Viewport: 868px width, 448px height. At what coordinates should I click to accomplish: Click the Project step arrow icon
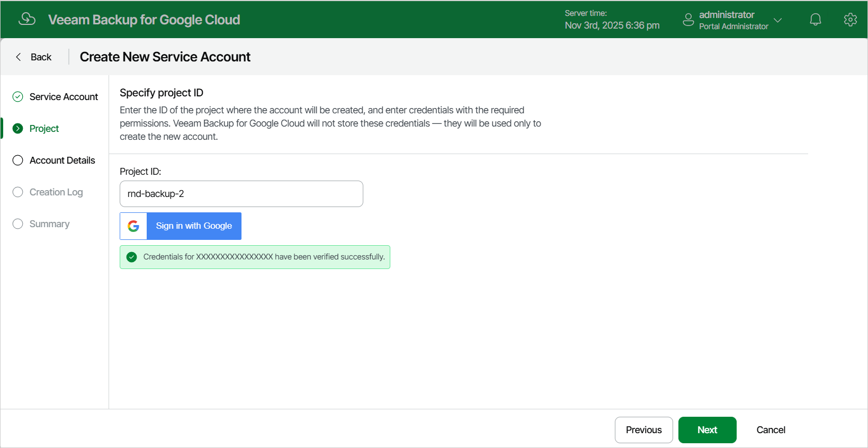18,128
